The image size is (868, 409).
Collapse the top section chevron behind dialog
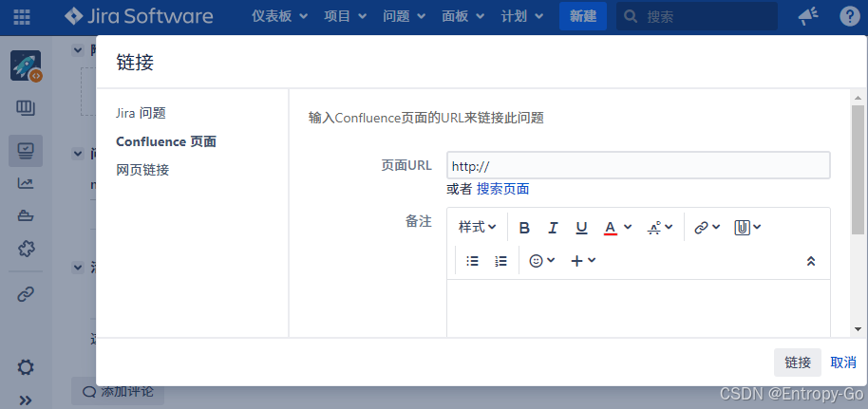pyautogui.click(x=78, y=50)
